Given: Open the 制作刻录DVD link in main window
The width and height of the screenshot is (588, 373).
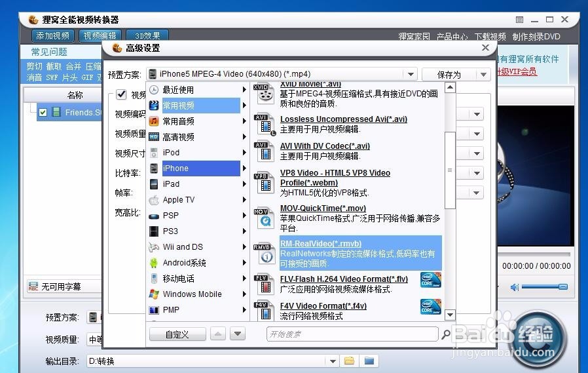Looking at the screenshot, I should click(x=536, y=37).
